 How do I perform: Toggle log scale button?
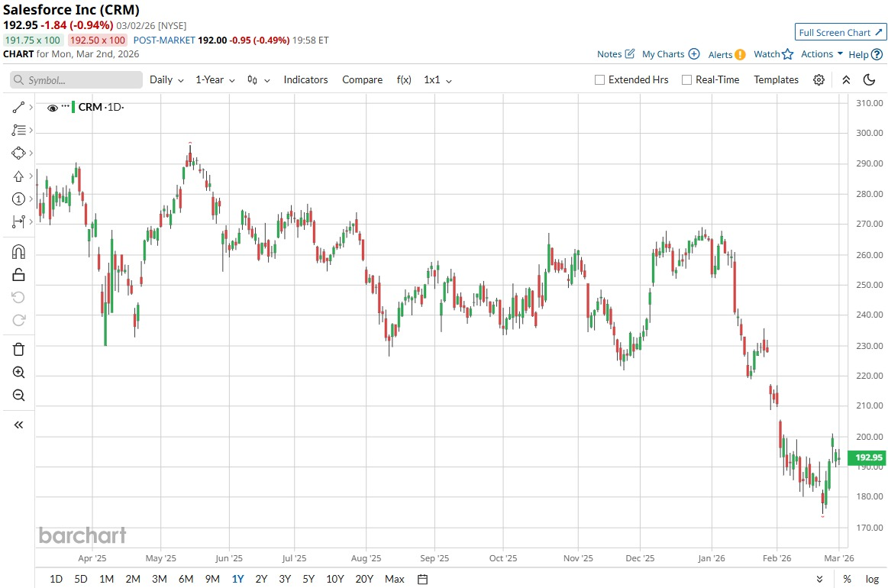click(x=872, y=579)
